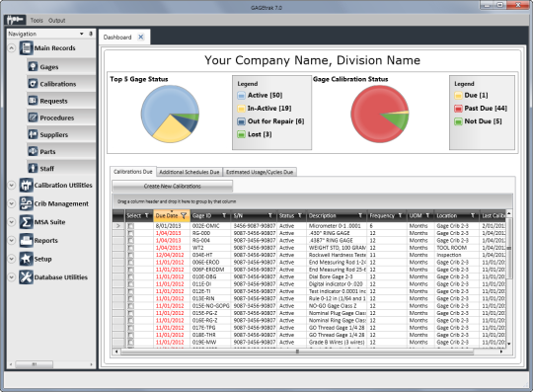This screenshot has height=392, width=533.
Task: Click the MSA Suite sigma icon
Action: pyautogui.click(x=27, y=221)
